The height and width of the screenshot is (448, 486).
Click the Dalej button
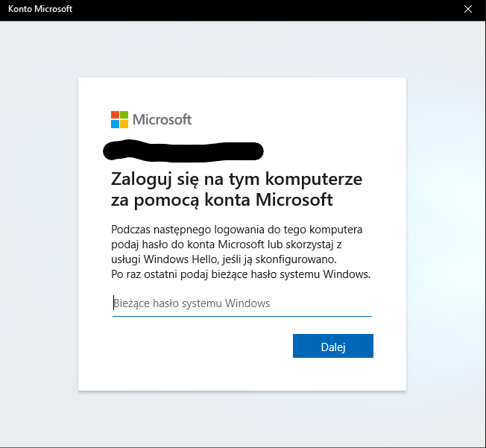333,346
